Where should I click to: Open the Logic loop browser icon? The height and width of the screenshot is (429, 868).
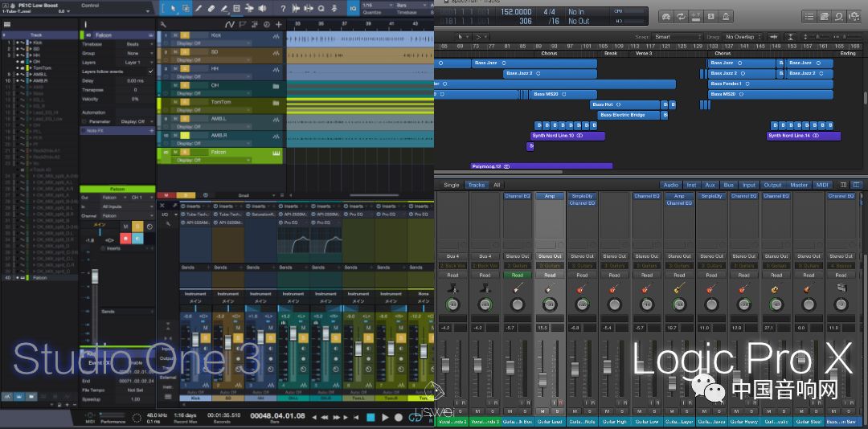[x=839, y=17]
